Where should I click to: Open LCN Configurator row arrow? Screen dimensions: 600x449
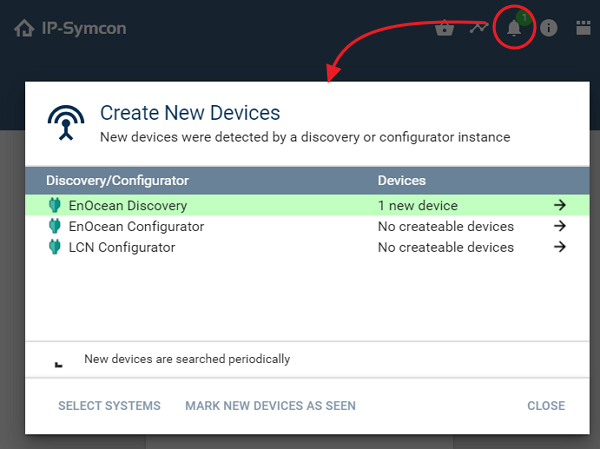(560, 247)
